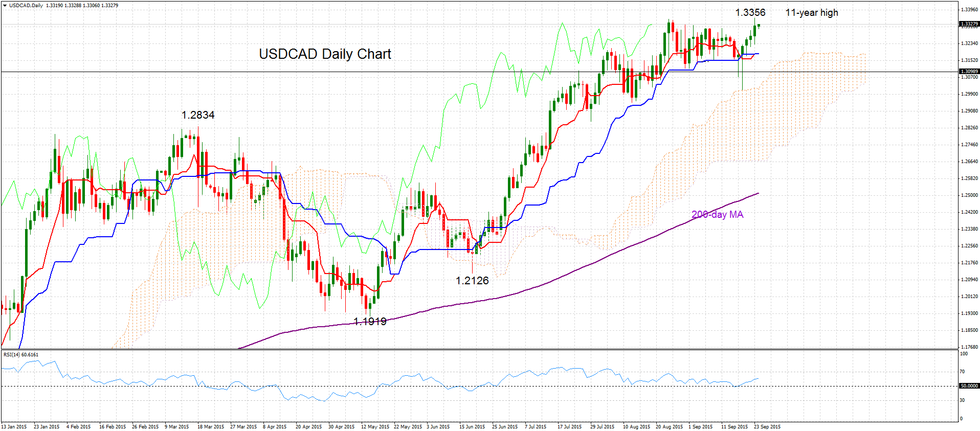The width and height of the screenshot is (980, 431).
Task: Select the '20 Aug 2015' date label
Action: (x=669, y=427)
